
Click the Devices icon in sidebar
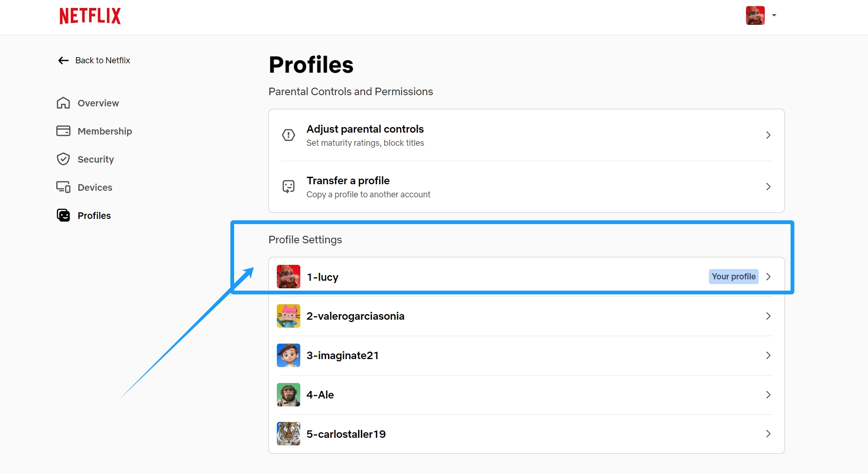[63, 187]
